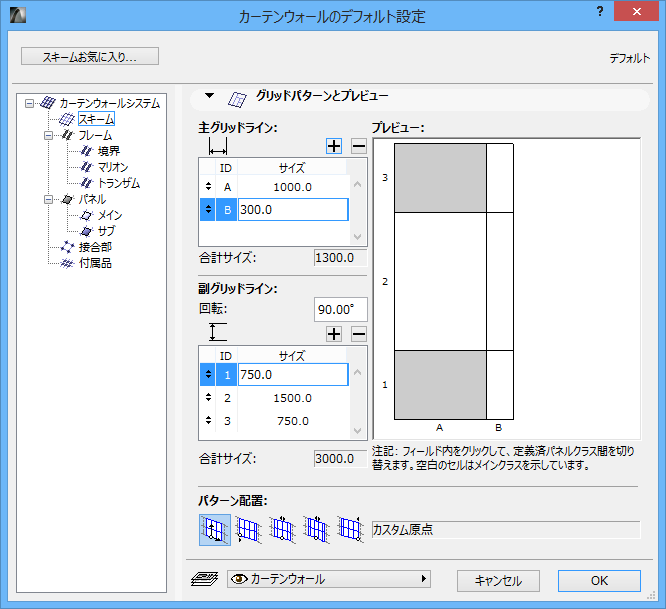
Task: Toggle the eye icon in the カーテンウォール layer dropdown
Action: [240, 579]
